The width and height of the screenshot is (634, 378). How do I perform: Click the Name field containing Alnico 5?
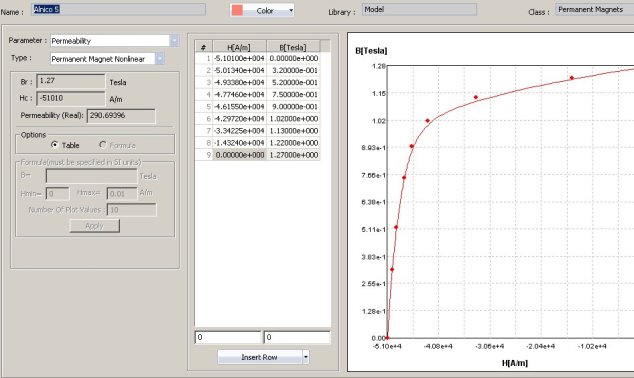pos(118,10)
